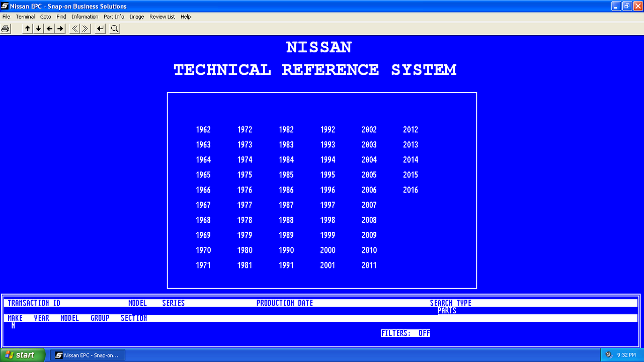The width and height of the screenshot is (644, 362).
Task: Click the down arrow toolbar button
Action: point(38,29)
